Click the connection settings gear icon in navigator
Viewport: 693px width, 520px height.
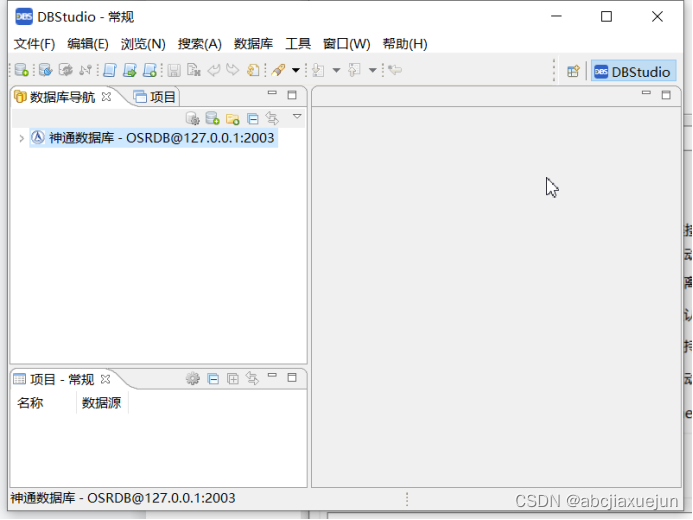(192, 118)
